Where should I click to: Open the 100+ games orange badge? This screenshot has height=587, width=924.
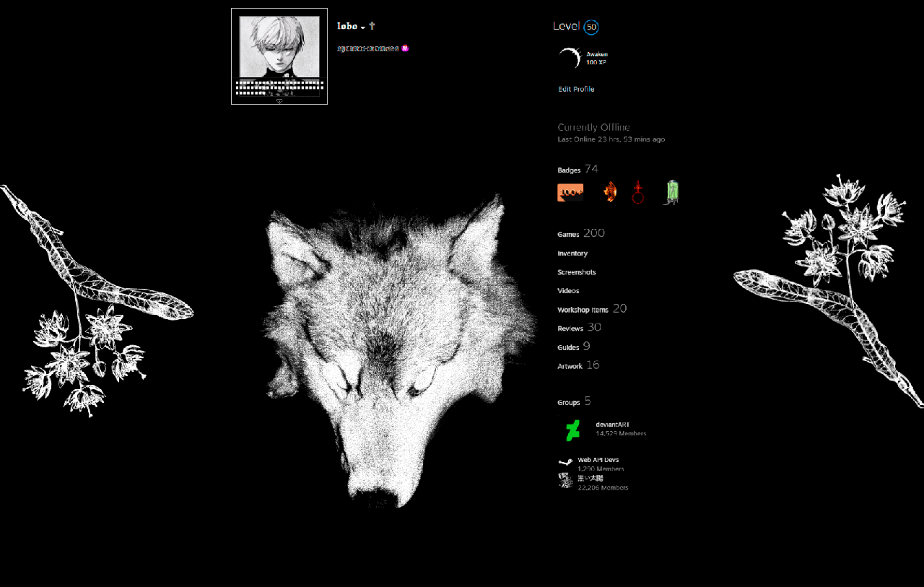click(x=570, y=193)
